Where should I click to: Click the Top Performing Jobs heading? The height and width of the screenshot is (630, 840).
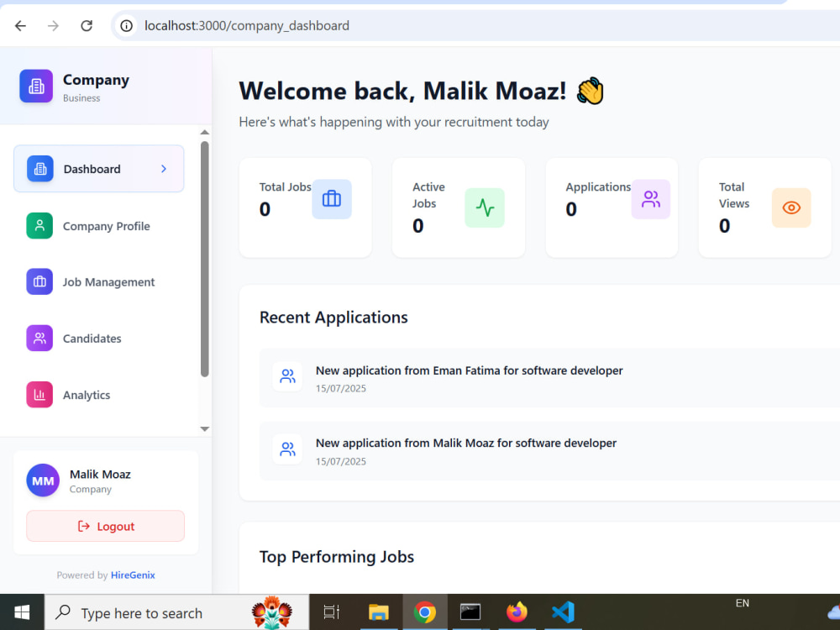pyautogui.click(x=337, y=557)
